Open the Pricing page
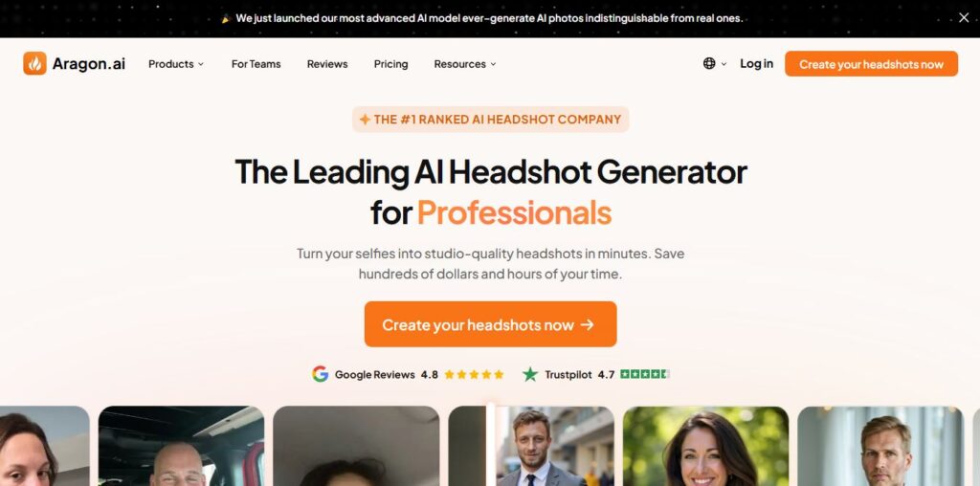980x486 pixels. (390, 64)
